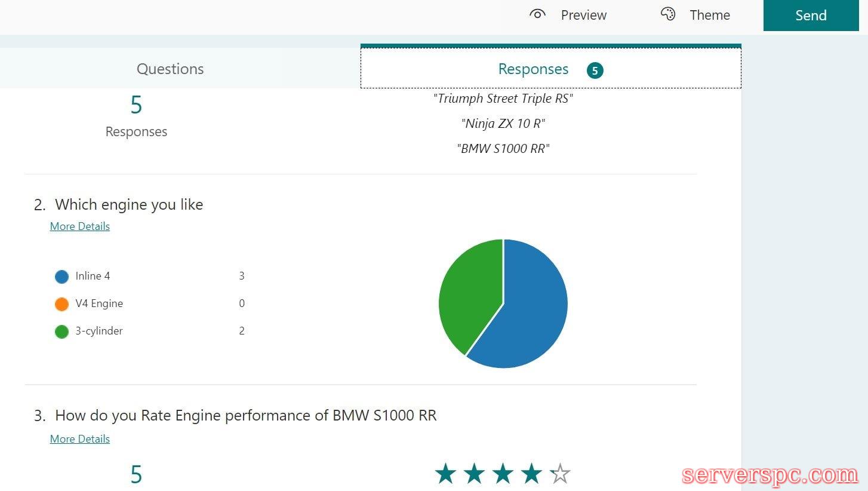Open More Details for engine question

(x=80, y=226)
